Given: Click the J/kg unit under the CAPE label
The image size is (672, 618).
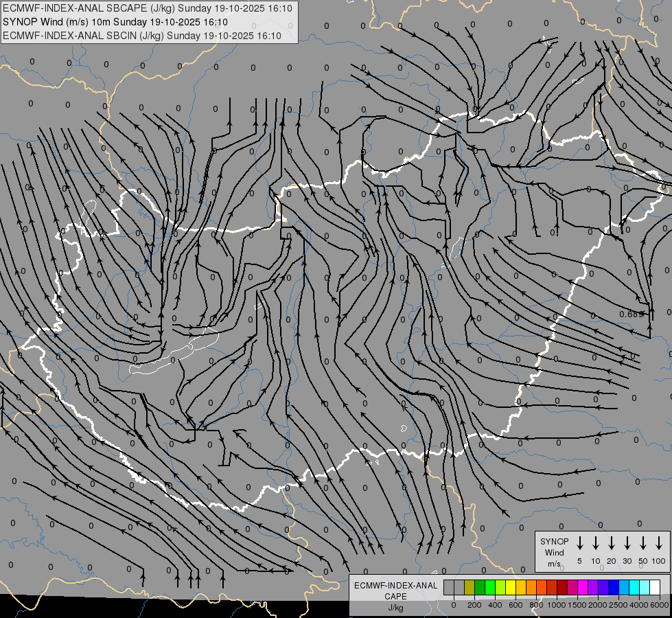Looking at the screenshot, I should pos(395,608).
